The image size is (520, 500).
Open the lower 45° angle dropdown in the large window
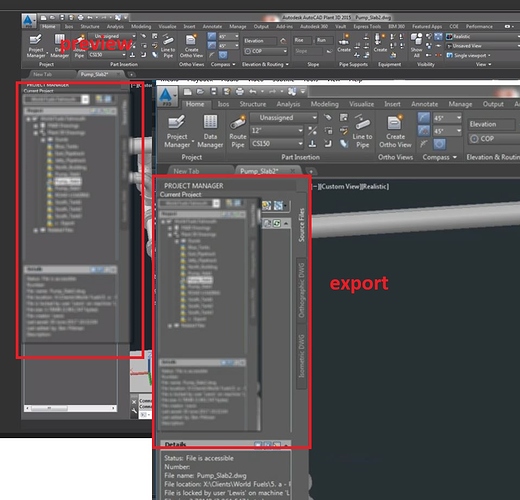[x=447, y=131]
